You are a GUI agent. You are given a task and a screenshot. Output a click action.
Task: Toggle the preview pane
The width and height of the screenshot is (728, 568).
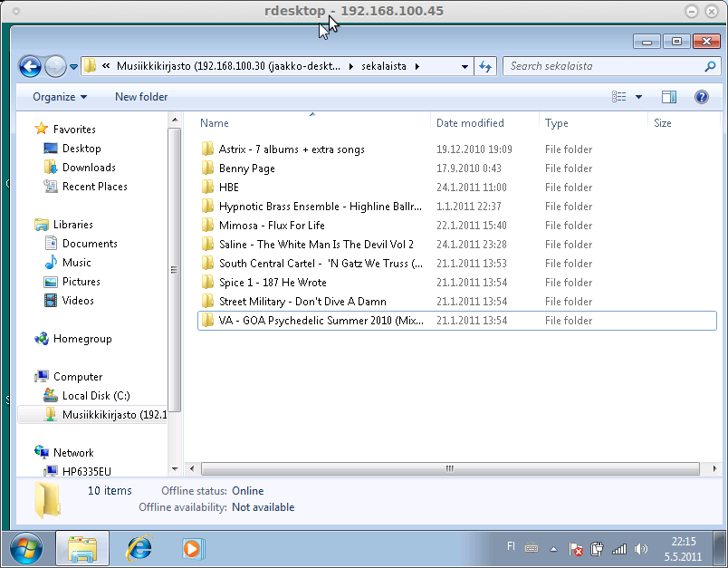click(x=669, y=97)
